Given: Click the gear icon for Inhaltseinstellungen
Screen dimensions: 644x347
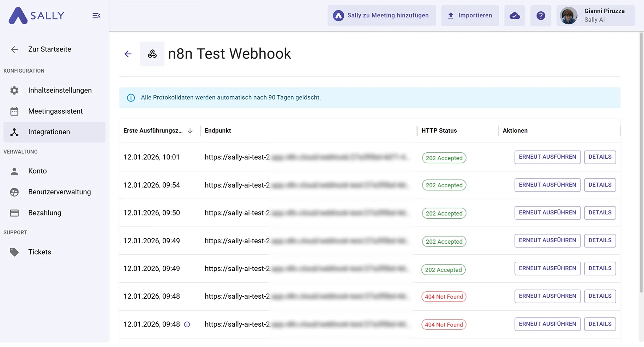Looking at the screenshot, I should pyautogui.click(x=14, y=90).
